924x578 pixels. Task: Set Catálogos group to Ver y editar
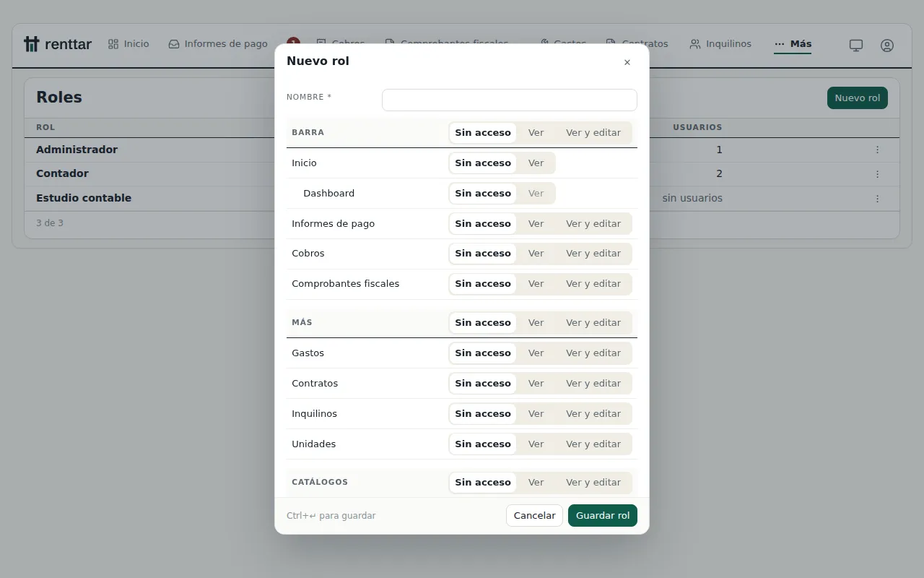tap(593, 483)
